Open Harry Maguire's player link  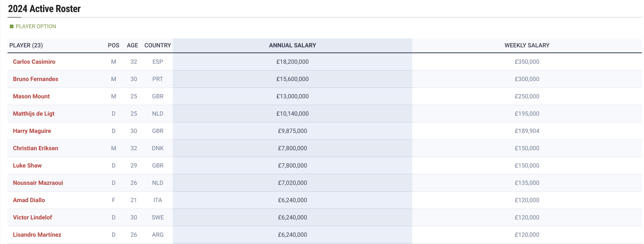tap(32, 131)
